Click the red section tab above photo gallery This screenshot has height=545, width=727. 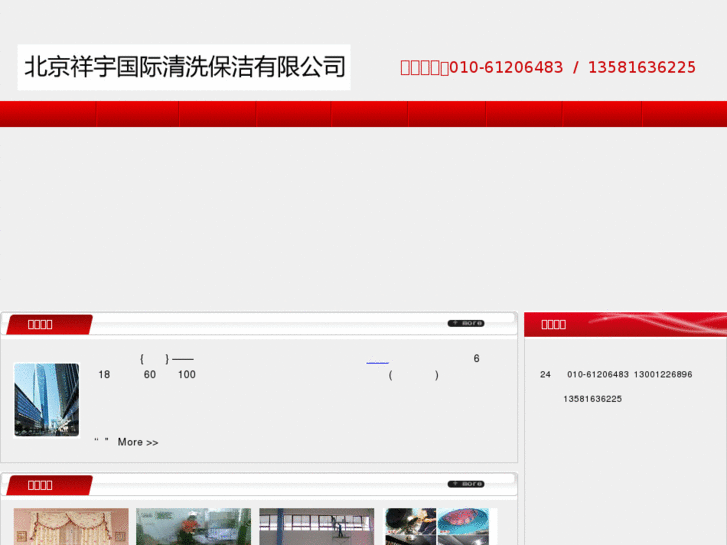point(49,485)
